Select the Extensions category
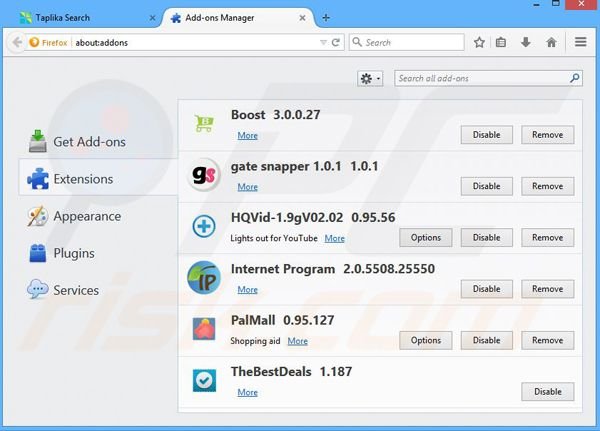The image size is (600, 431). [98, 179]
